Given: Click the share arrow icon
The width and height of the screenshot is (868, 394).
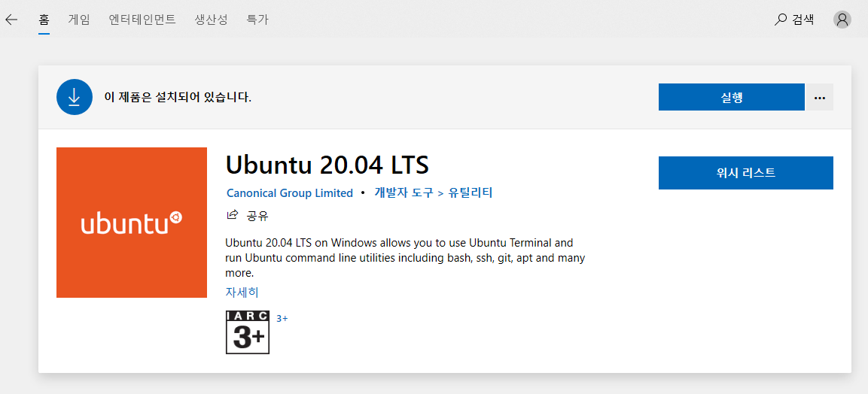Looking at the screenshot, I should 233,214.
